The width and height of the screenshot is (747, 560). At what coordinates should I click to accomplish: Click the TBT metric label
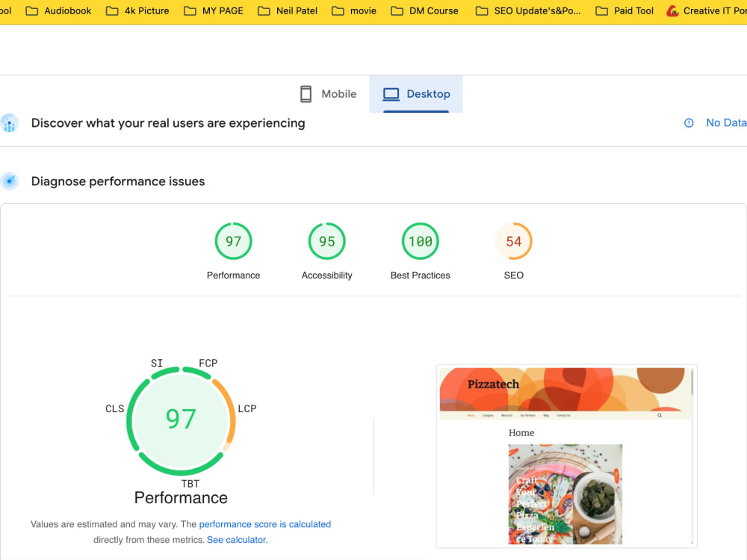[190, 484]
